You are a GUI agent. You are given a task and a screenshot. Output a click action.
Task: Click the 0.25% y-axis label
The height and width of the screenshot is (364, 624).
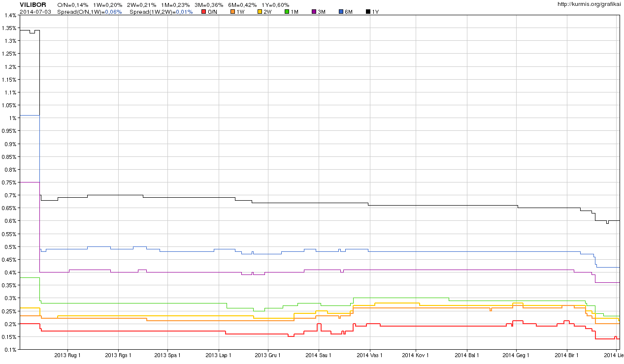click(x=9, y=311)
